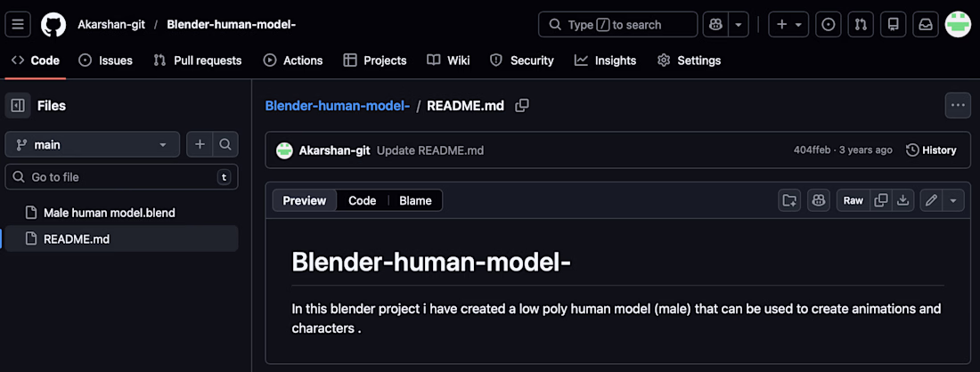The height and width of the screenshot is (372, 980).
Task: Open Copilot chat icon in header
Action: (715, 25)
